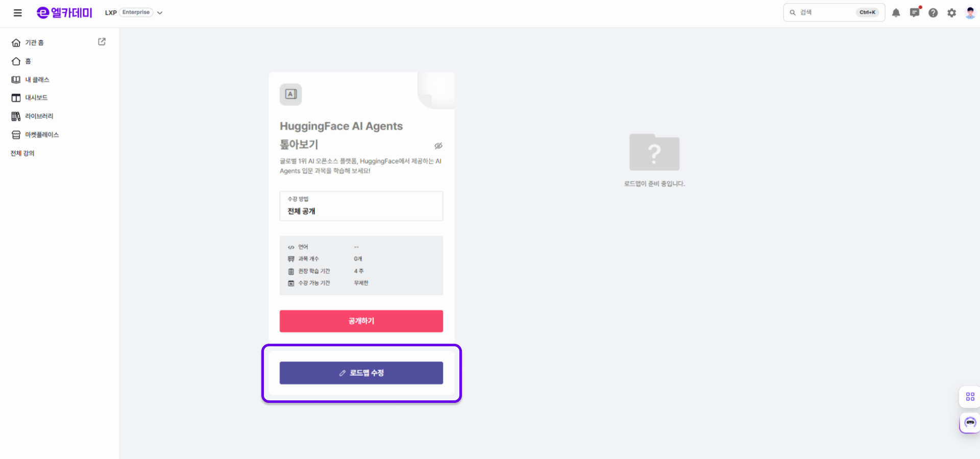Open the floating grid apps widget
Screen dimensions: 980x459
(970, 397)
